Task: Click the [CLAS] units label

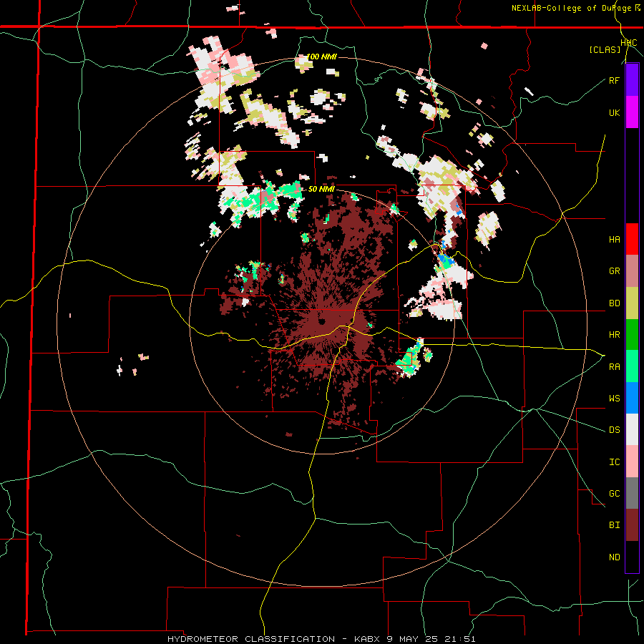Action: [605, 50]
